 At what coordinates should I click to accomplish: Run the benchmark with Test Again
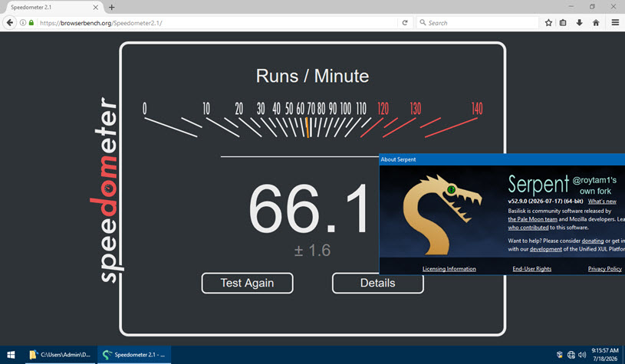click(x=247, y=284)
